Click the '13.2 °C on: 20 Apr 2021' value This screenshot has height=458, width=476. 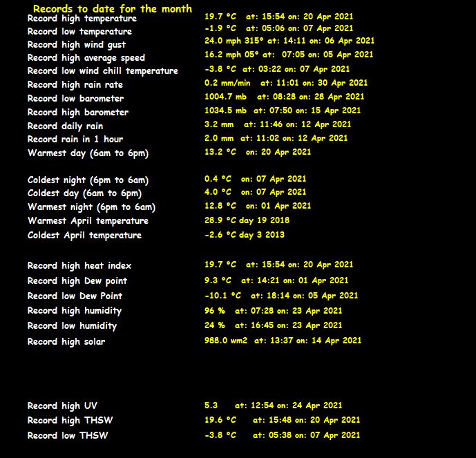click(258, 152)
